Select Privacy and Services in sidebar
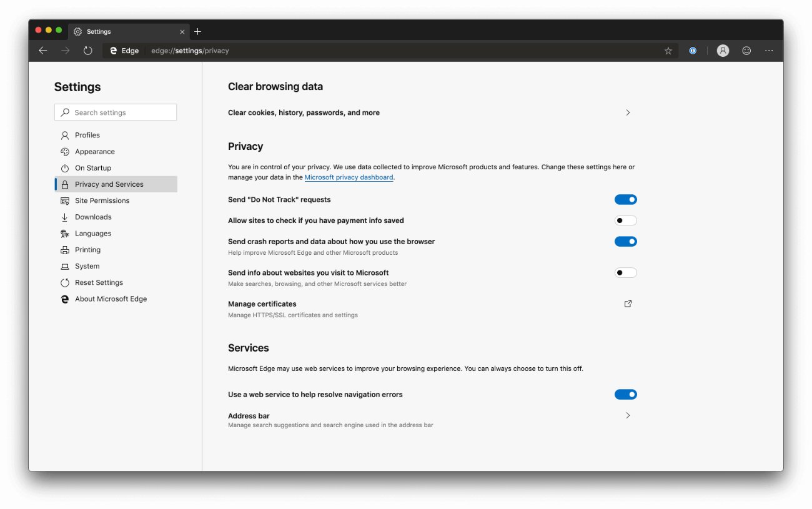Viewport: 812px width, 509px height. pyautogui.click(x=109, y=184)
